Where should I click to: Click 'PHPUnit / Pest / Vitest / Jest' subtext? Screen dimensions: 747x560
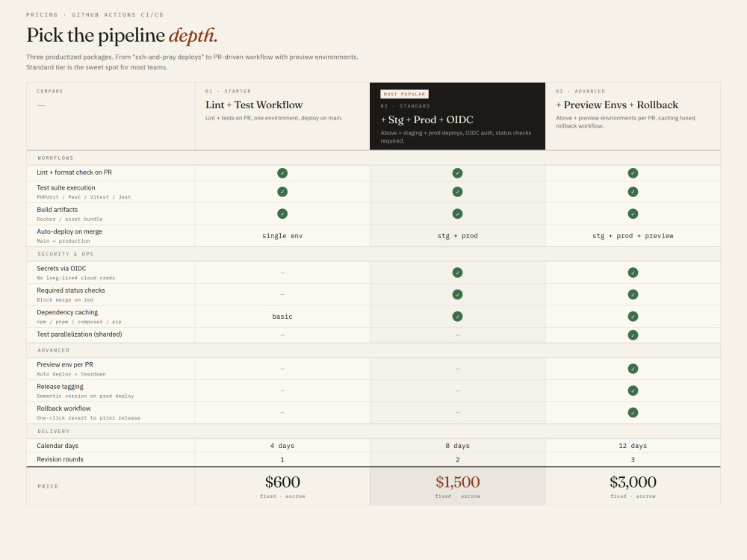tap(84, 197)
